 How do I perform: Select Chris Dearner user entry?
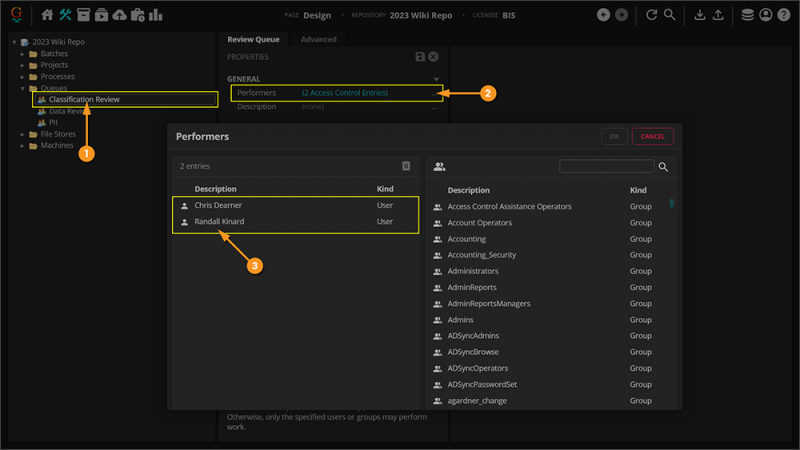tap(218, 205)
